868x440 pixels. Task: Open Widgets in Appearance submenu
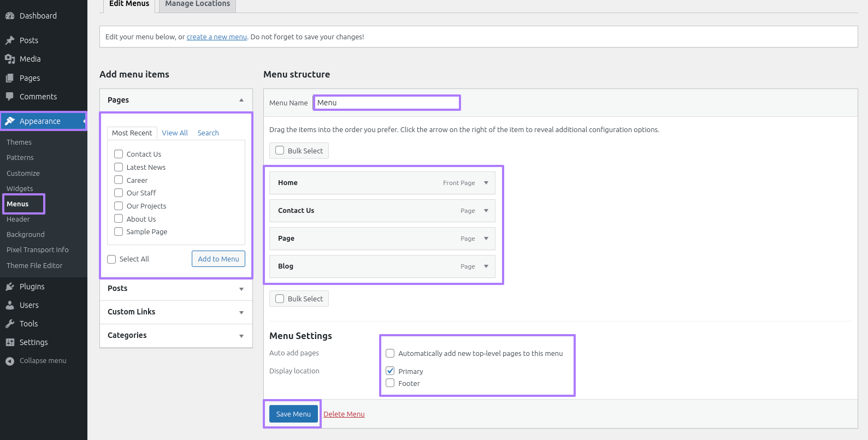pos(20,189)
